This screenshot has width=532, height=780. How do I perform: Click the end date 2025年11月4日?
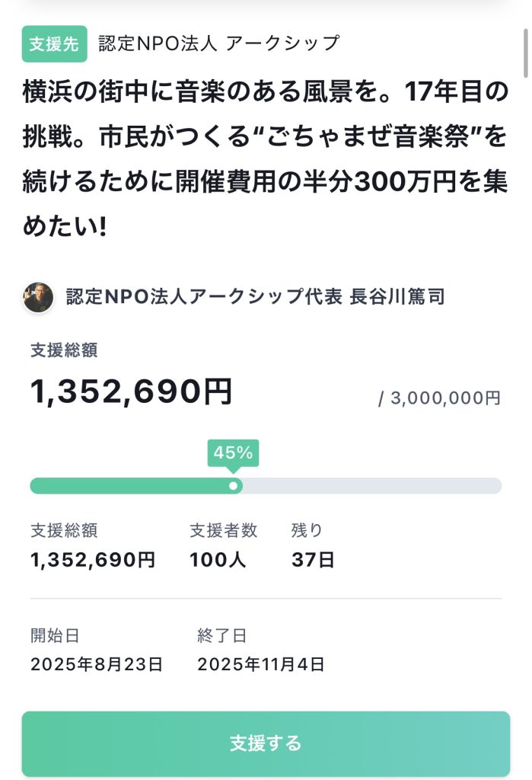[261, 664]
